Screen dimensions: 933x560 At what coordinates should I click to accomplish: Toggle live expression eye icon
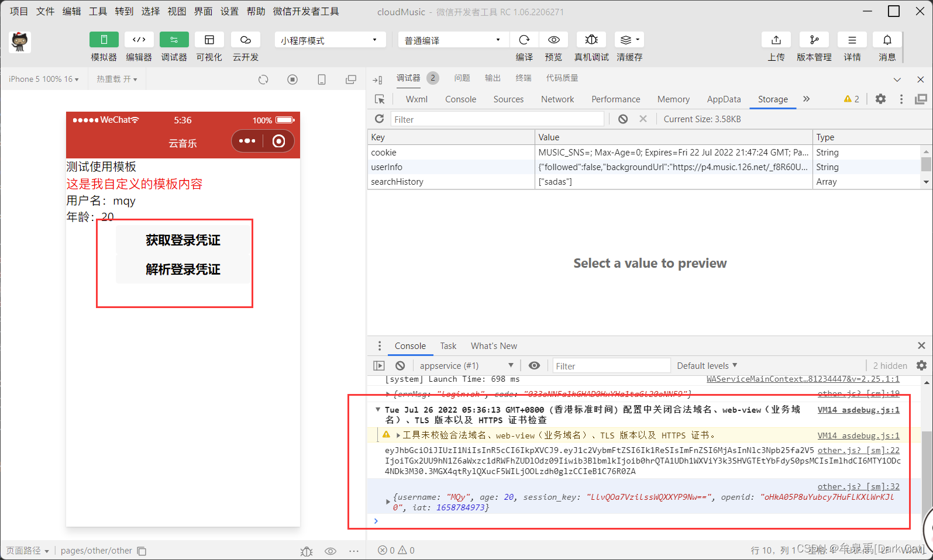(x=534, y=365)
